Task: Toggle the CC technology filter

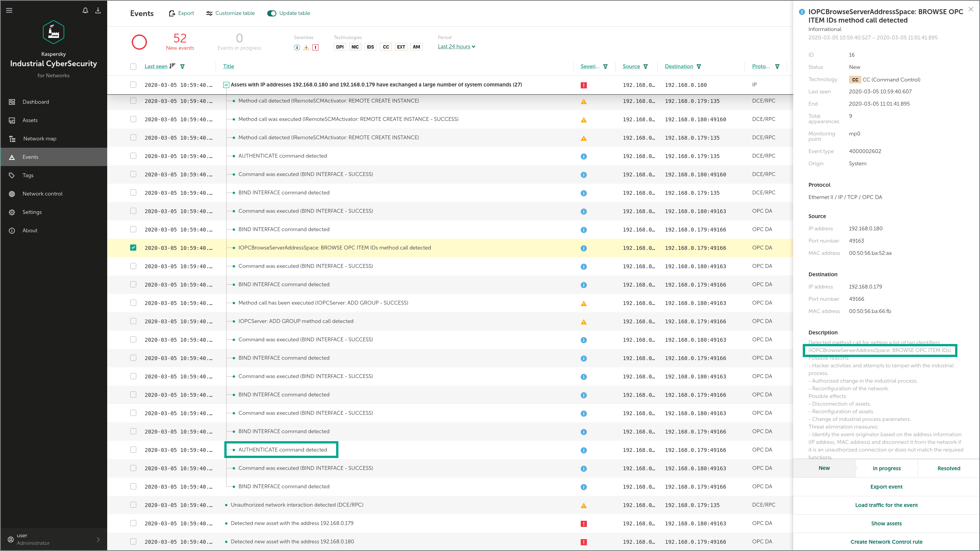Action: [385, 47]
